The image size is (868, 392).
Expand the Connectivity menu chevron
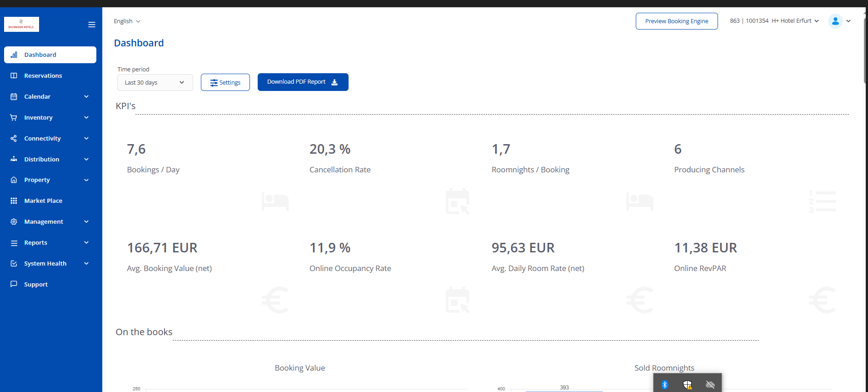(86, 138)
